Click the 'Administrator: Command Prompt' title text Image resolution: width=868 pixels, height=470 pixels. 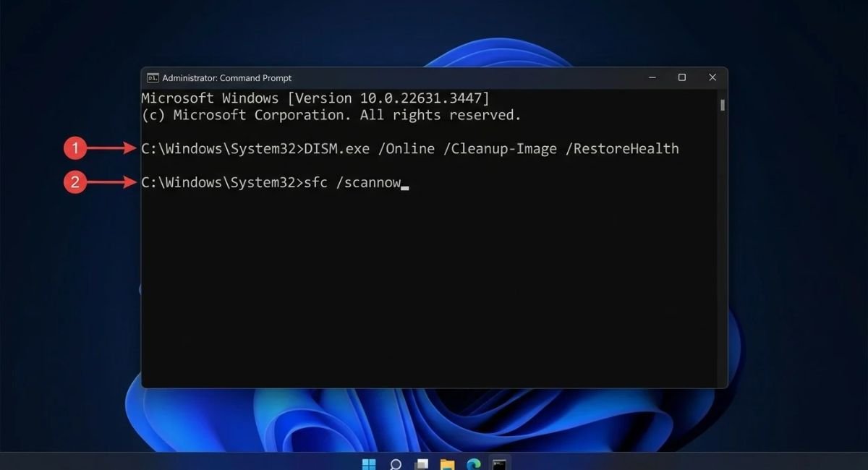tap(227, 77)
